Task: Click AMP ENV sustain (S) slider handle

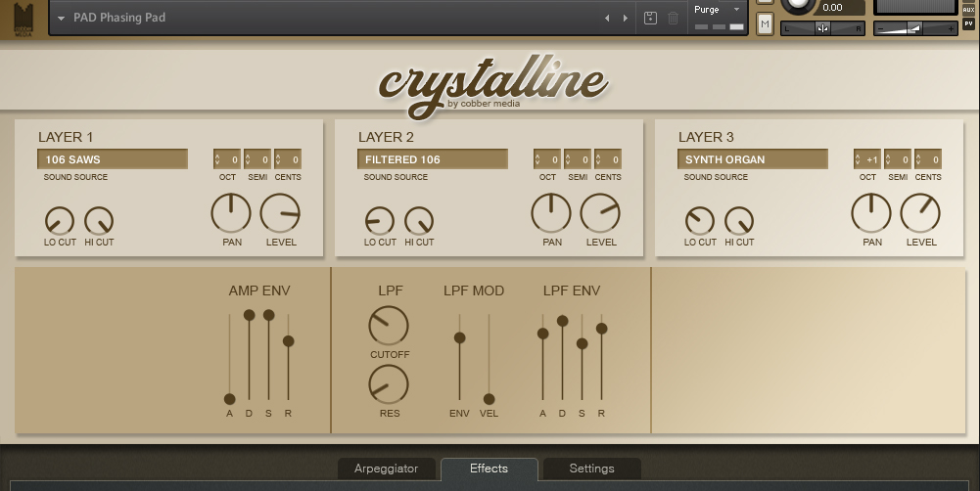Action: click(269, 315)
